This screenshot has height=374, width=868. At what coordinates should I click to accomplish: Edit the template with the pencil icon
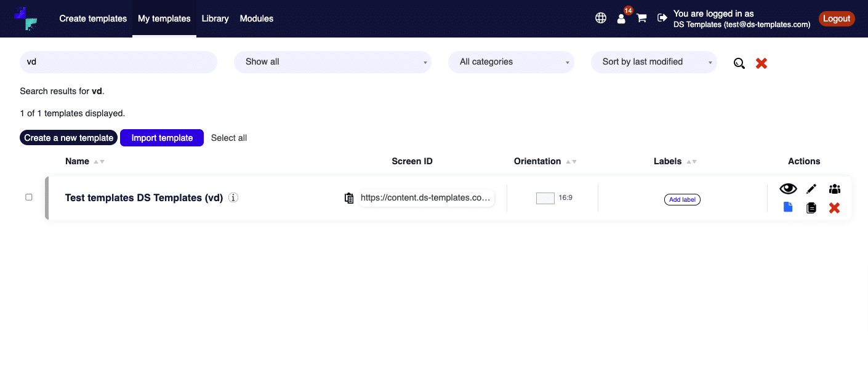click(811, 188)
